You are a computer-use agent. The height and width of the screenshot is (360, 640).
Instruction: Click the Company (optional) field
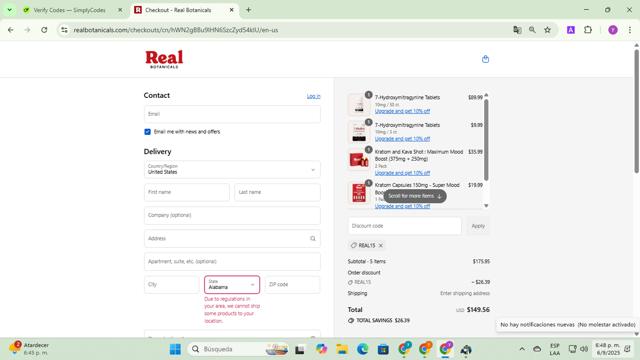(232, 216)
